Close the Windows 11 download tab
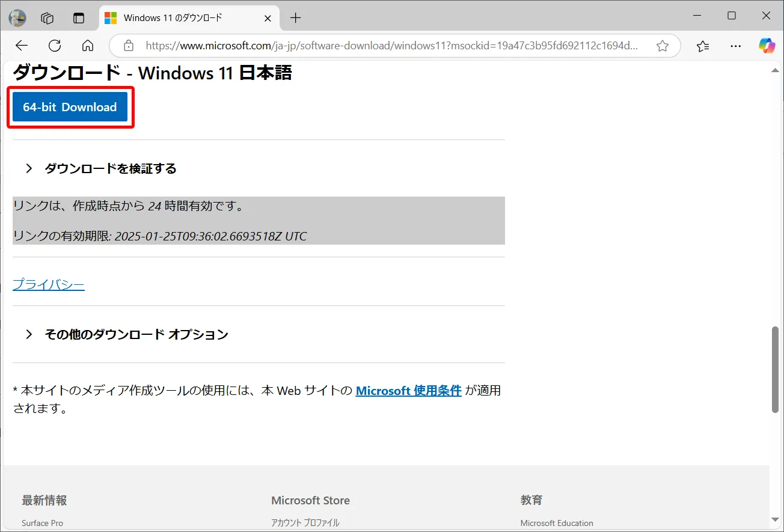 click(x=268, y=18)
